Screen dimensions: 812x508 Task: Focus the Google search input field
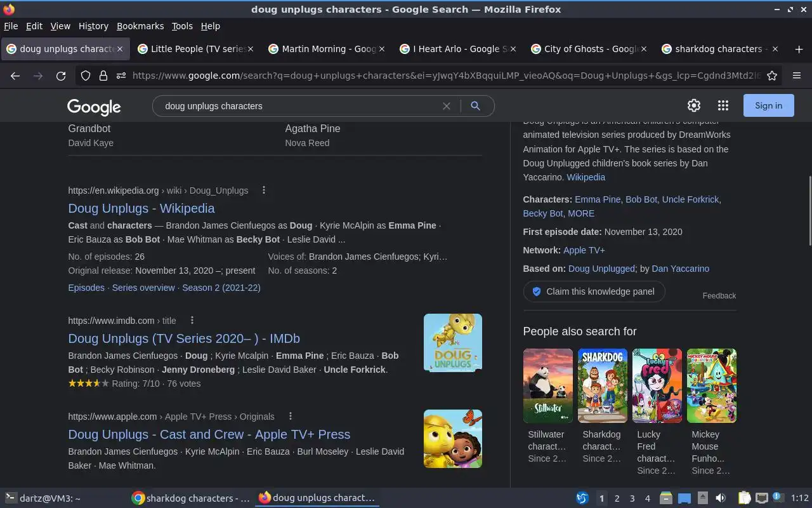298,106
